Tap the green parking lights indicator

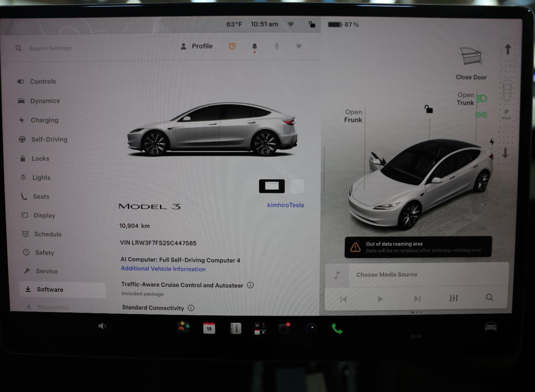[x=481, y=114]
